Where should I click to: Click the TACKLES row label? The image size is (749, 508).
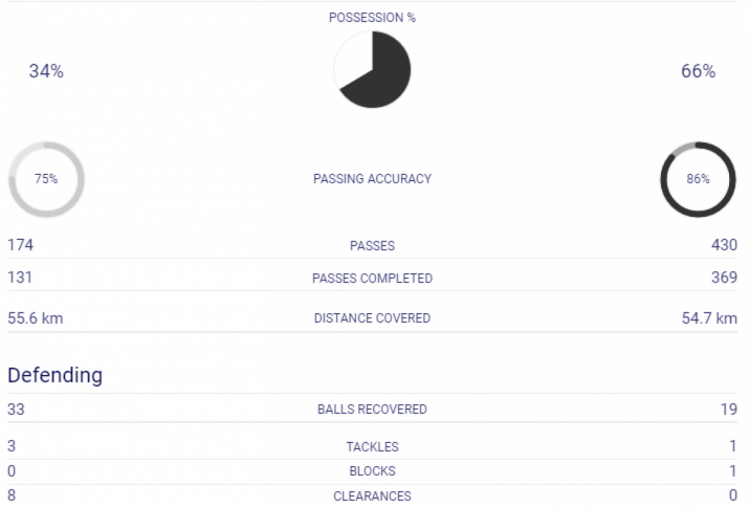(372, 447)
